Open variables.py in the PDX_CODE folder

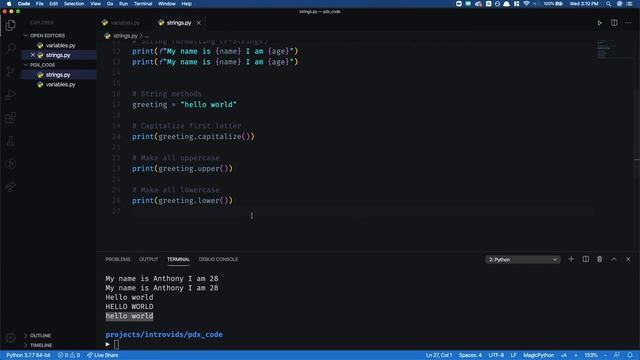point(60,84)
